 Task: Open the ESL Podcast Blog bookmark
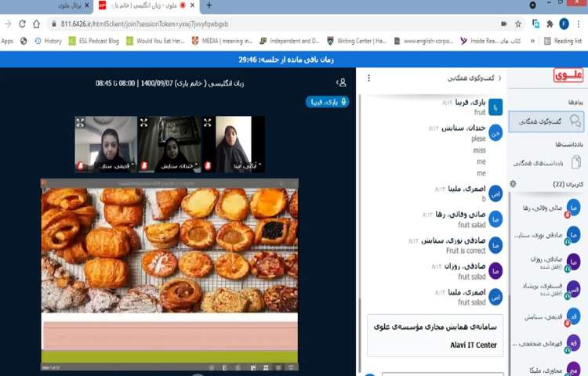(x=94, y=42)
